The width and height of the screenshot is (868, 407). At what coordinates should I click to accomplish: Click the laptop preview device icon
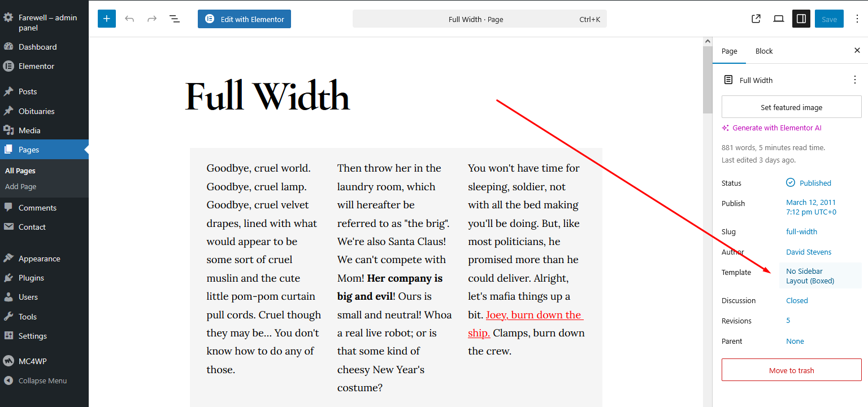tap(779, 19)
